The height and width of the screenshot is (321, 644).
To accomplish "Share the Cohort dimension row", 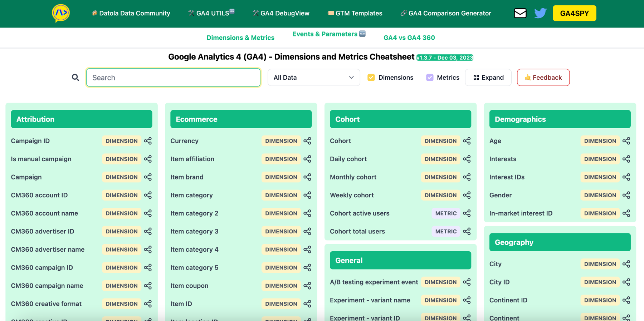I will 467,141.
